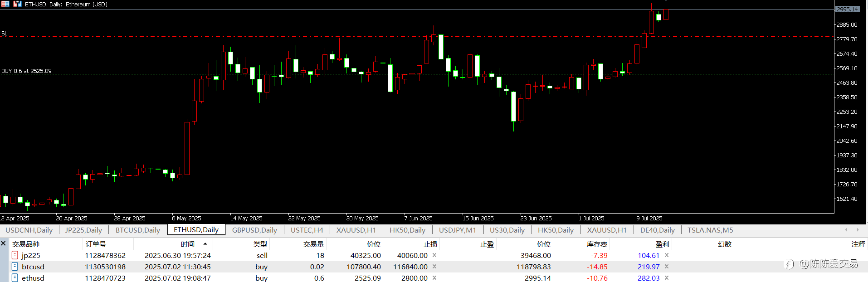The width and height of the screenshot is (868, 282).
Task: Click the blue buy order icon for ethusd
Action: point(15,277)
